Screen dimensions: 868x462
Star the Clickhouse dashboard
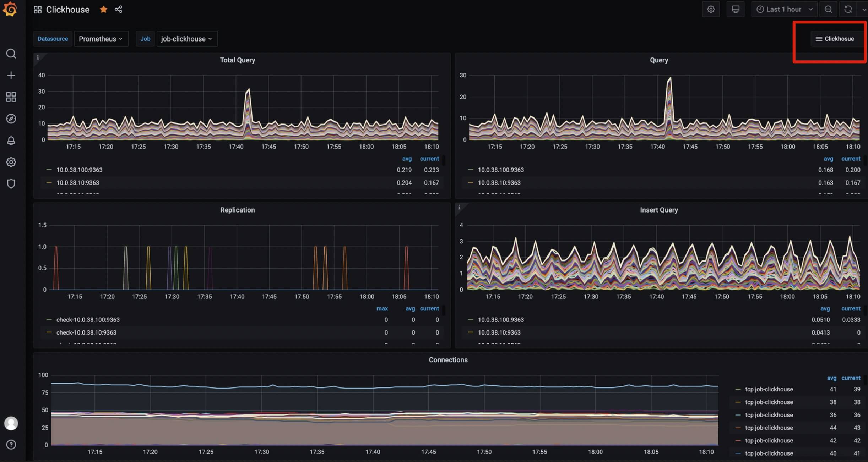[x=103, y=10]
